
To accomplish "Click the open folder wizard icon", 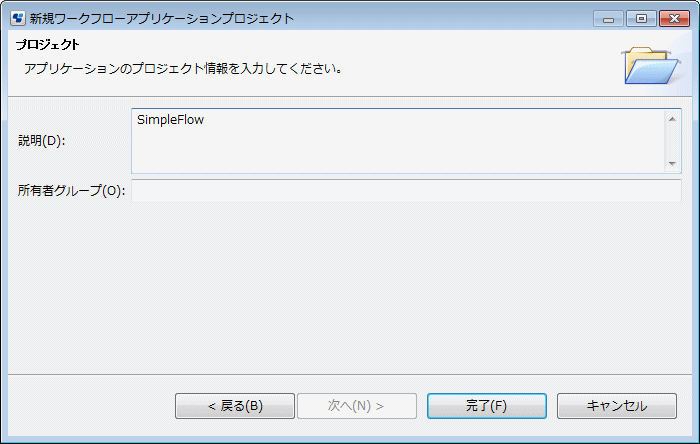I will [x=651, y=65].
